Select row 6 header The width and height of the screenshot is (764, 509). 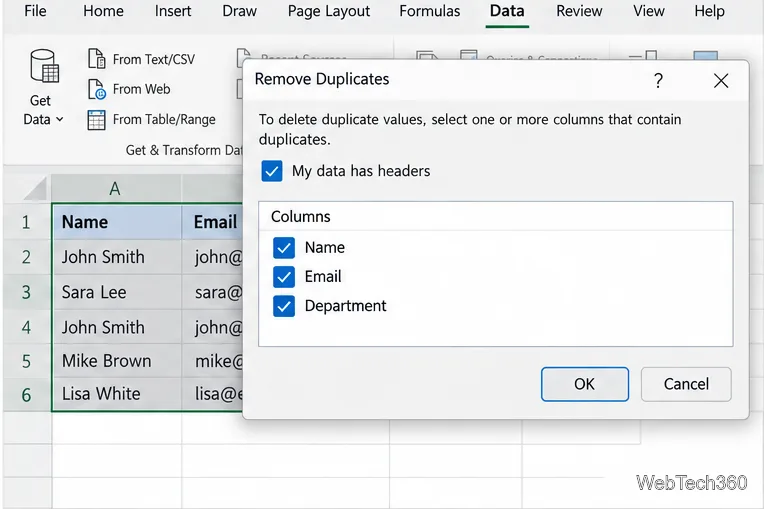[x=26, y=394]
